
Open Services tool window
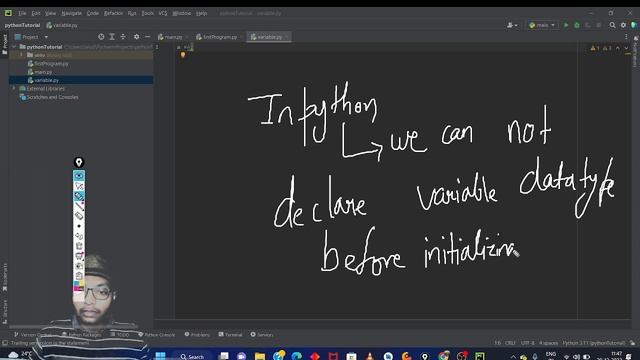[x=262, y=335]
